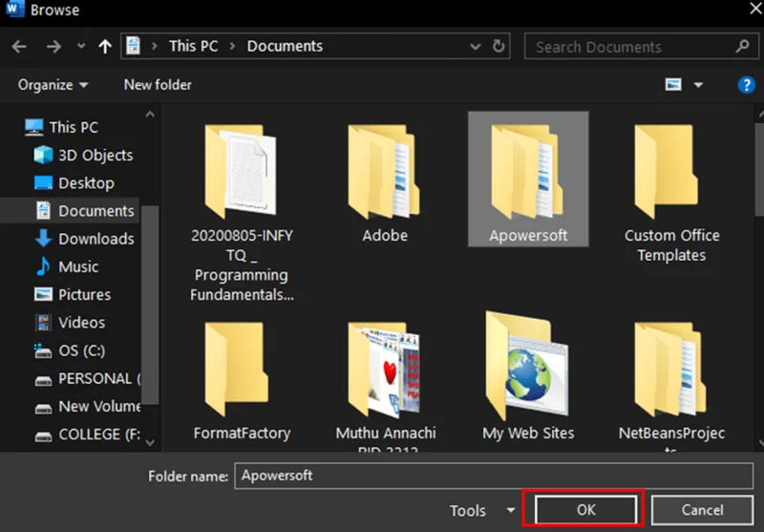Select Downloads in the navigation pane
This screenshot has width=764, height=532.
(84, 239)
